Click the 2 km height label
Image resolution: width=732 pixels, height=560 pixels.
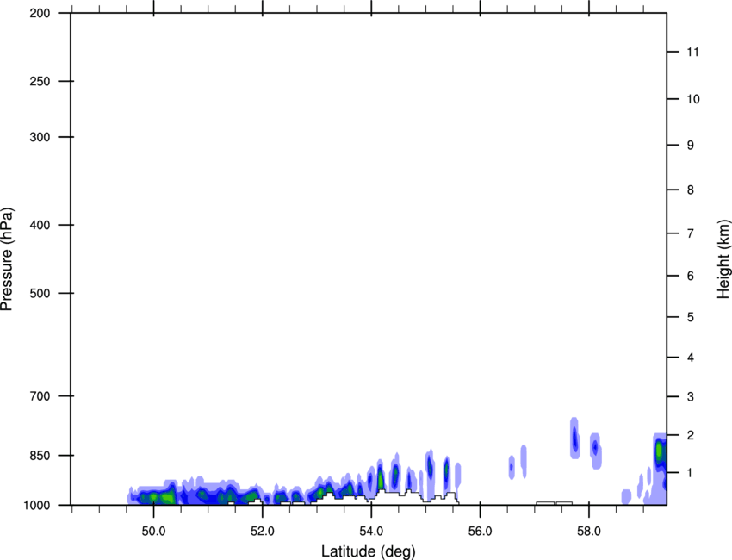click(x=691, y=435)
